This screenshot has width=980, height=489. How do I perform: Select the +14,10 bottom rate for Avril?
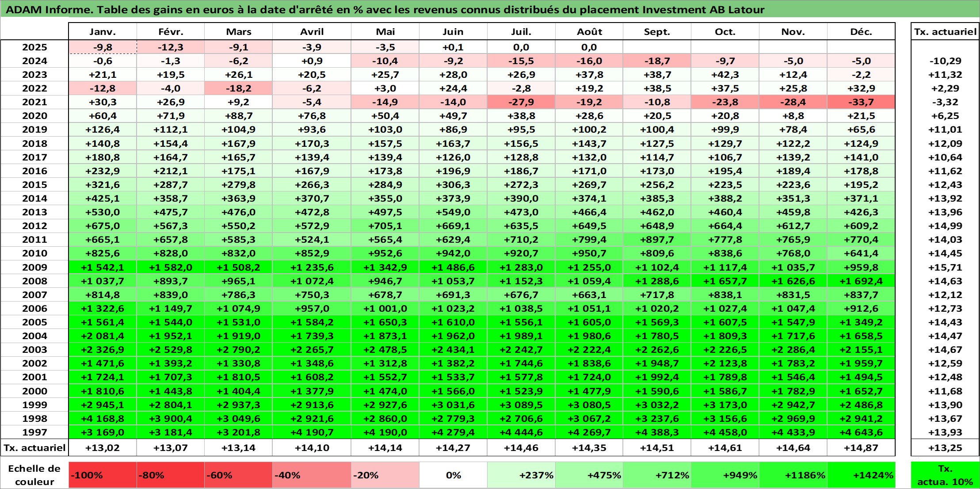312,448
